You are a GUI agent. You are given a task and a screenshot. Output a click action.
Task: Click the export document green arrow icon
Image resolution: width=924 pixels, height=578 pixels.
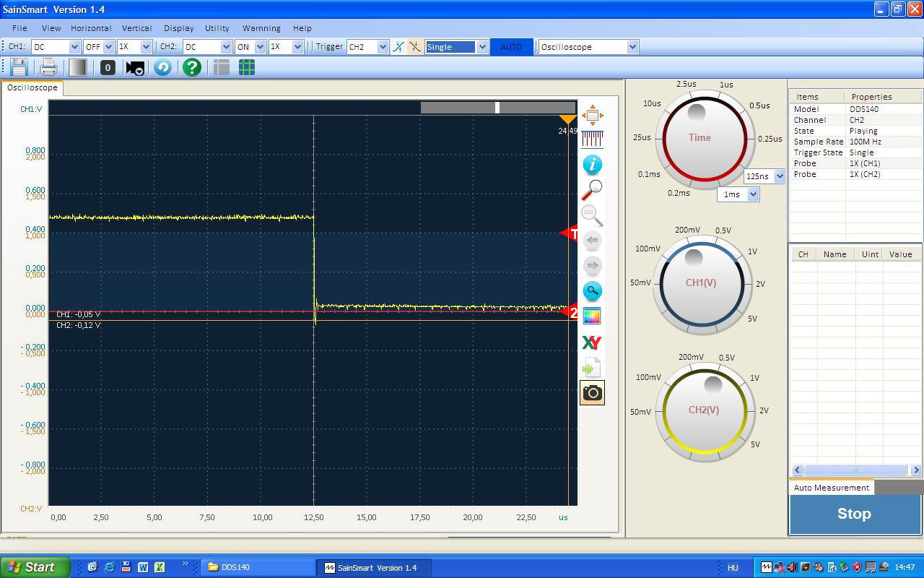coord(592,368)
